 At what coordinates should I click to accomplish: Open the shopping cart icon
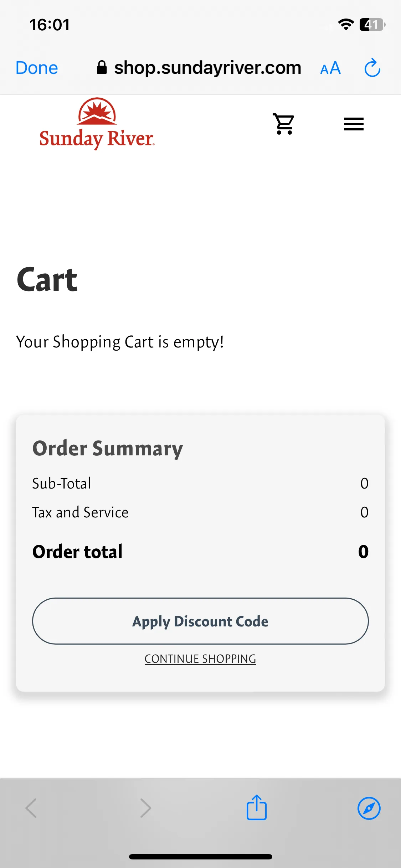(x=284, y=124)
